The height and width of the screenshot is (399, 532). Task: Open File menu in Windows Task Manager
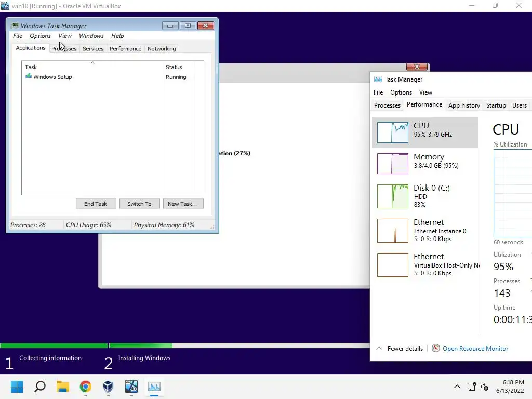(x=18, y=36)
